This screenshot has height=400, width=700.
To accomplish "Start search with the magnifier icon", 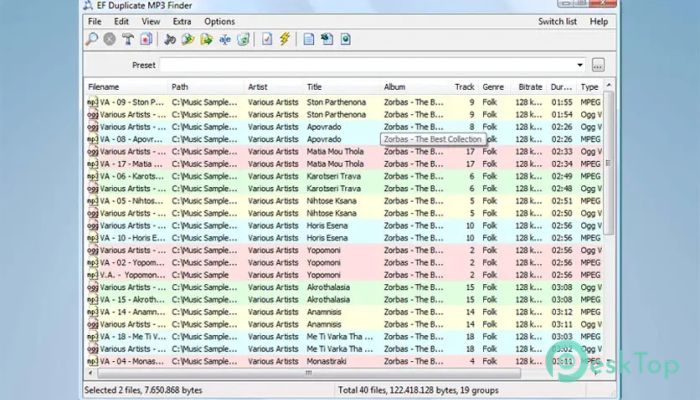I will [x=93, y=40].
